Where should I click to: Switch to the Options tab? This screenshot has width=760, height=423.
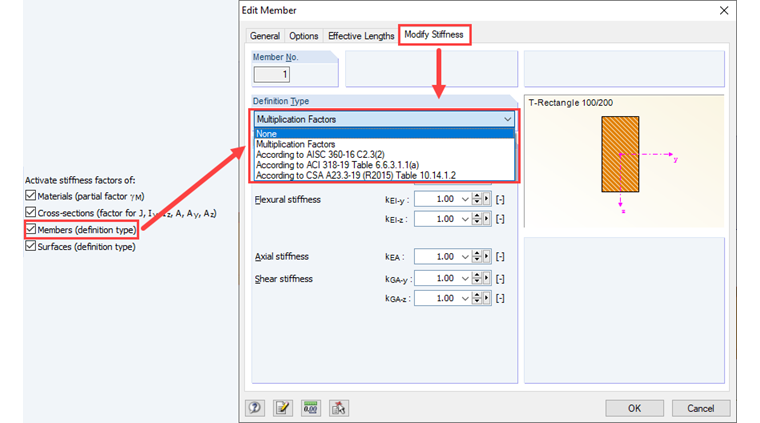tap(303, 36)
